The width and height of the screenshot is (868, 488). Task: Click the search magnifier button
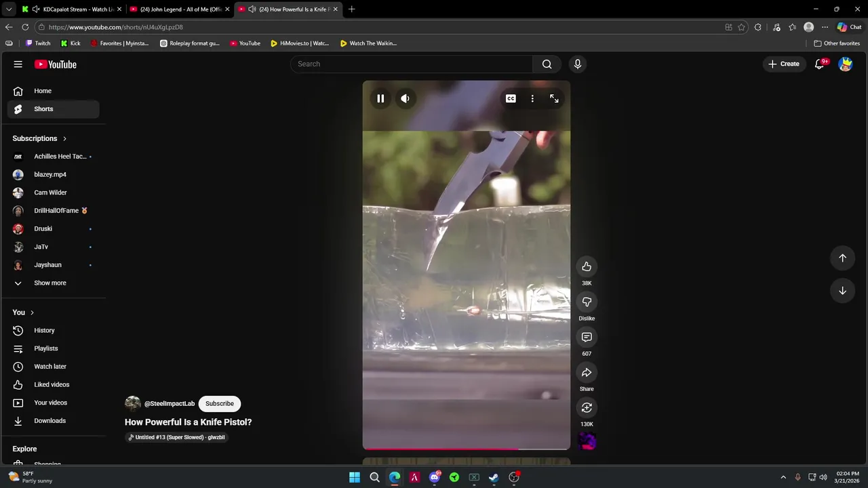pos(547,64)
